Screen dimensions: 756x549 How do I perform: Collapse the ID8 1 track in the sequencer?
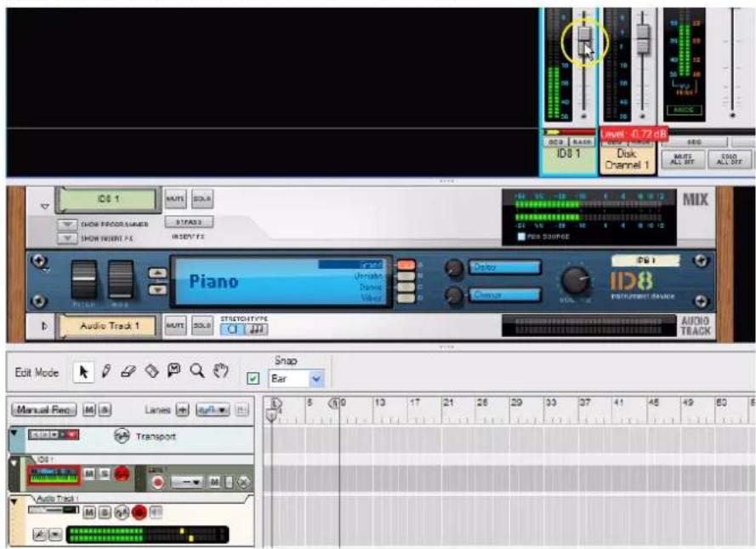click(x=14, y=464)
